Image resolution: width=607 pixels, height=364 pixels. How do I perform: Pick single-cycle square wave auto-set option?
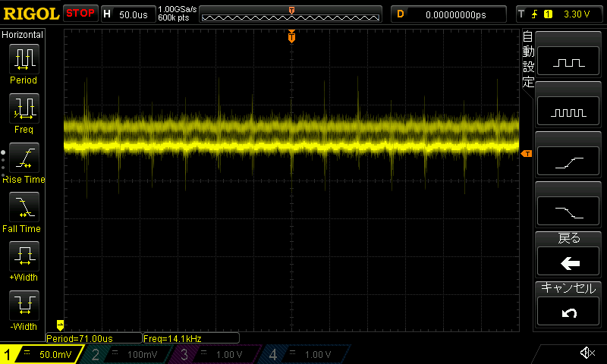(568, 61)
